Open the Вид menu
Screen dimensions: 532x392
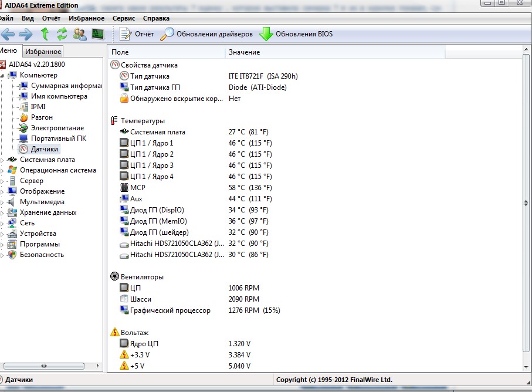[x=28, y=18]
